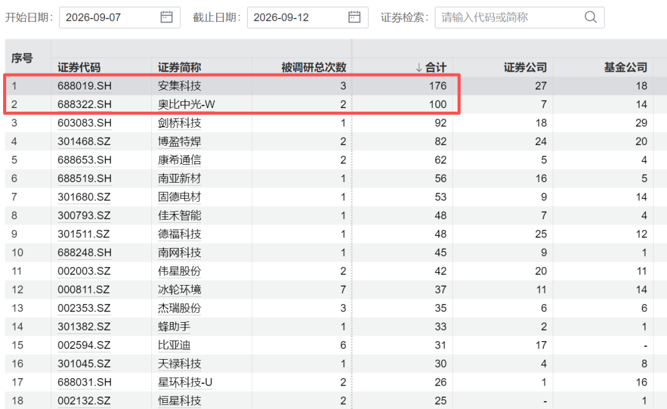Viewport: 667px width, 409px height.
Task: Open stock code link 688019.SH
Action: (x=84, y=86)
